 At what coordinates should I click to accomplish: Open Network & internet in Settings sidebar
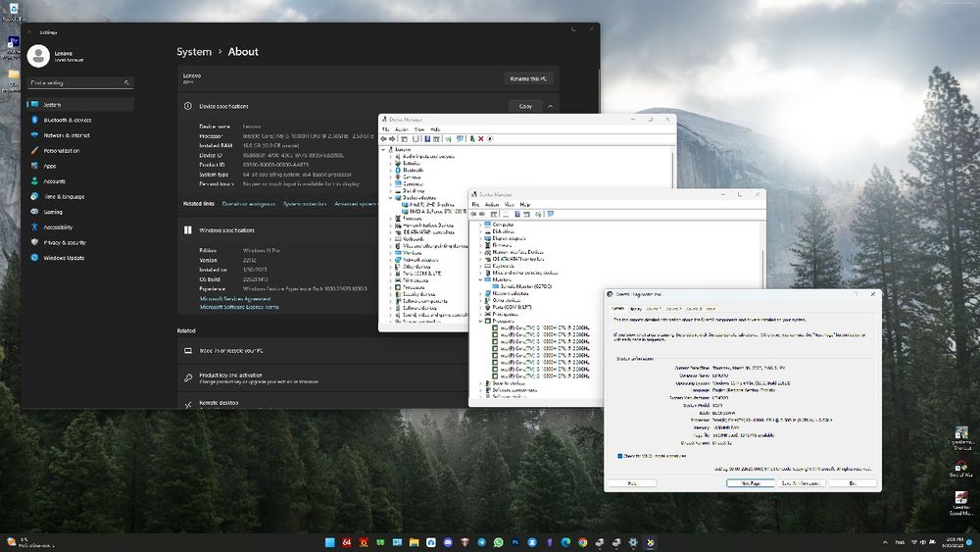(80, 135)
